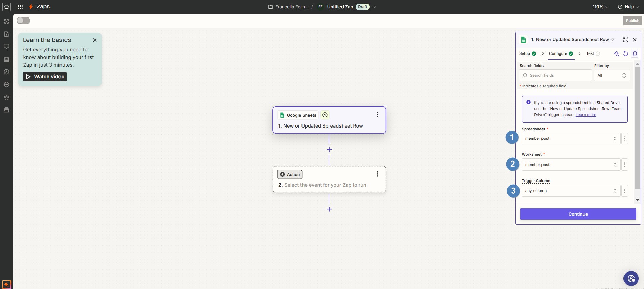Click the AI sparkle icon in panel tabs row
The height and width of the screenshot is (289, 644).
[x=616, y=53]
